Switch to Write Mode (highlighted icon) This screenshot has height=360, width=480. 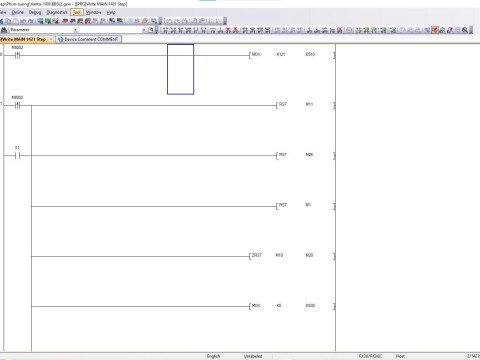click(435, 30)
